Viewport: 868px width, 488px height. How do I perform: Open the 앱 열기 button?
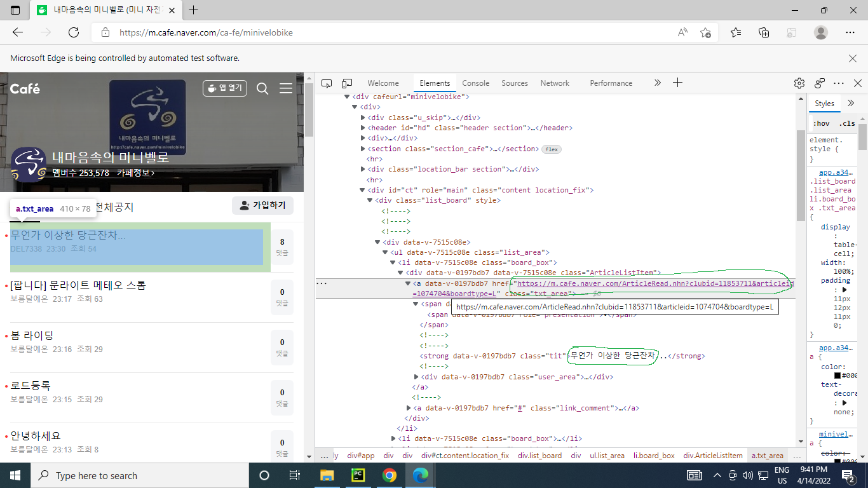click(225, 88)
